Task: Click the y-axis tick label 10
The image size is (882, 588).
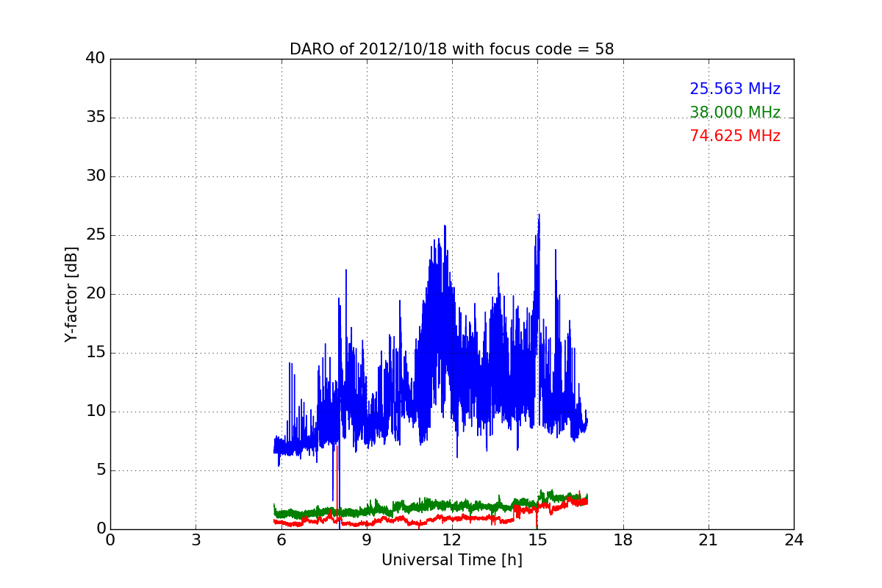Action: 96,412
